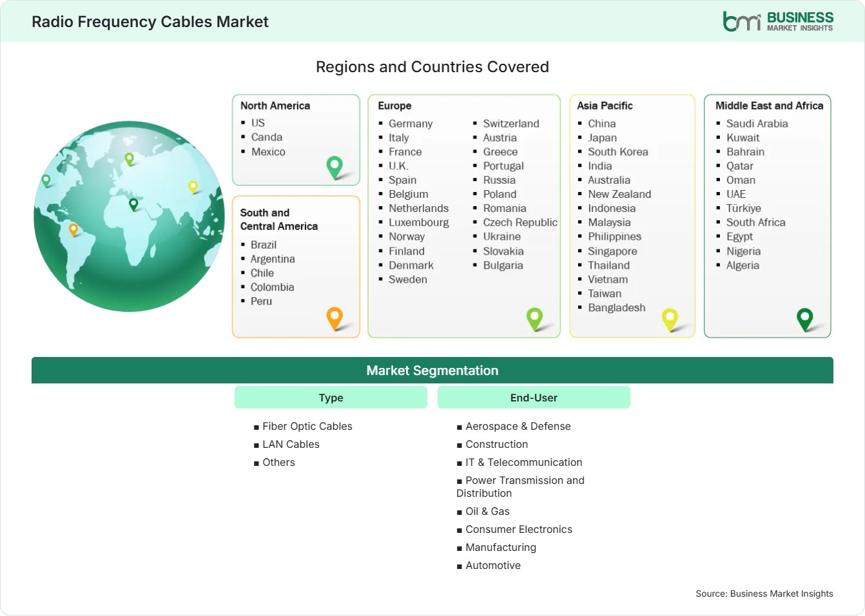Image resolution: width=865 pixels, height=616 pixels.
Task: Click China in Asia Pacific list
Action: 602,124
